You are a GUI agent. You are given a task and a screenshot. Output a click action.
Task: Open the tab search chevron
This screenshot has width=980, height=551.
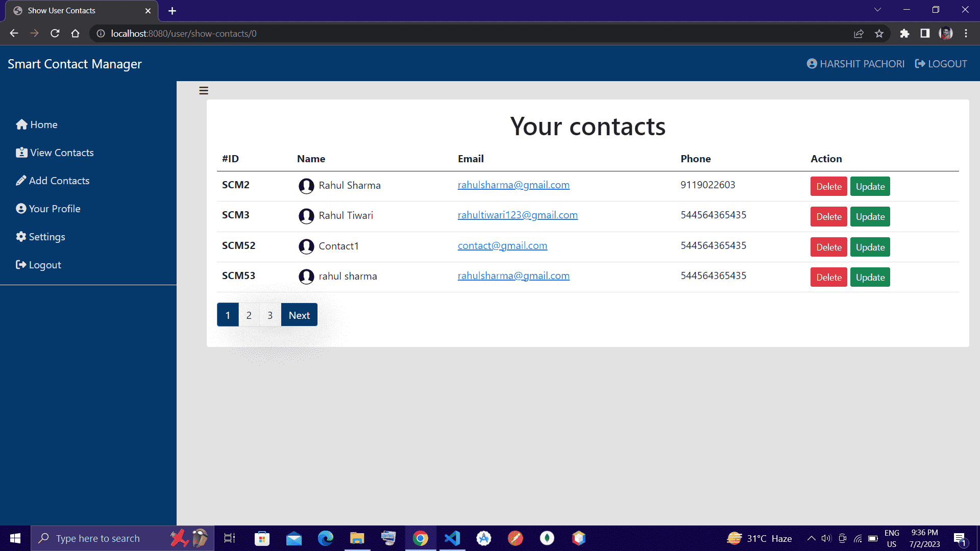point(877,10)
